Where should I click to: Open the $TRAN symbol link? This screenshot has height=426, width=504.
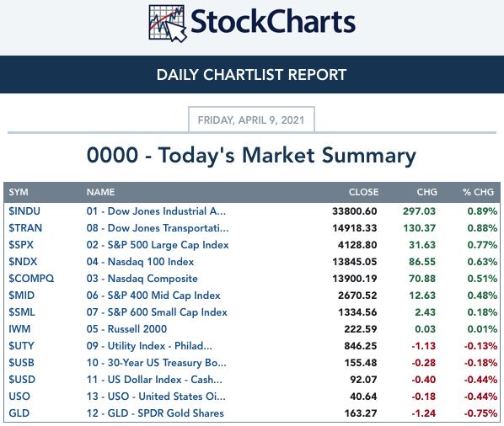pos(25,228)
